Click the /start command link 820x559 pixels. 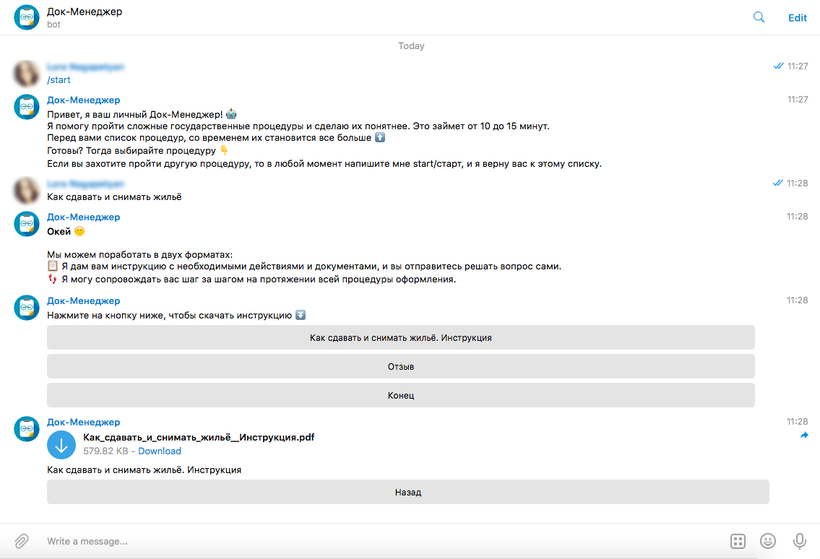coord(59,80)
